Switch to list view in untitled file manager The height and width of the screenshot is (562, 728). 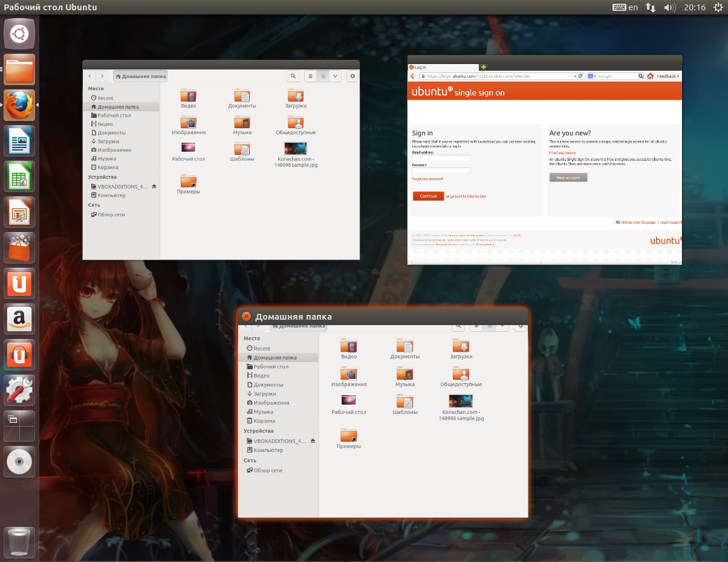pos(310,76)
